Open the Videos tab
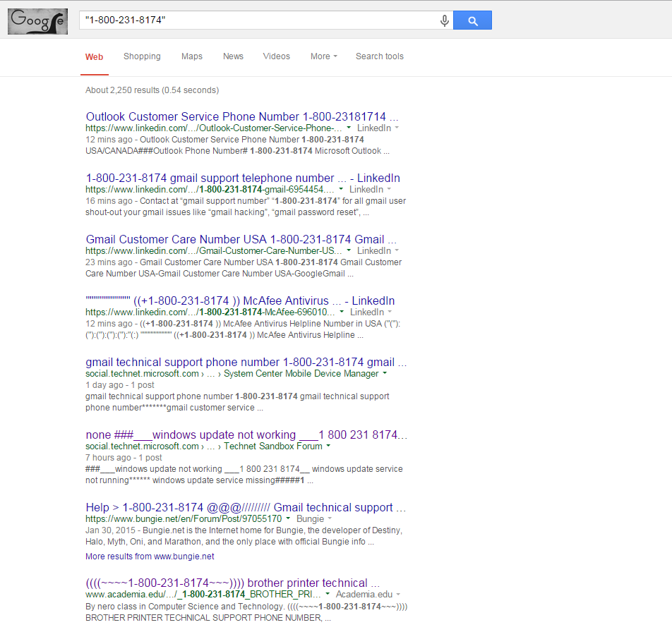672x632 pixels. tap(276, 56)
